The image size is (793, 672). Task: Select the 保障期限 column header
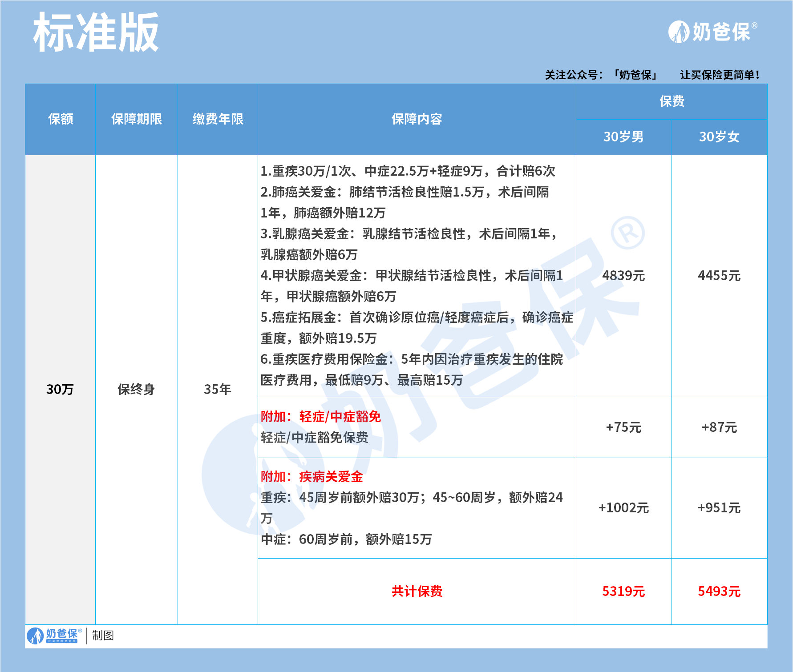click(137, 119)
